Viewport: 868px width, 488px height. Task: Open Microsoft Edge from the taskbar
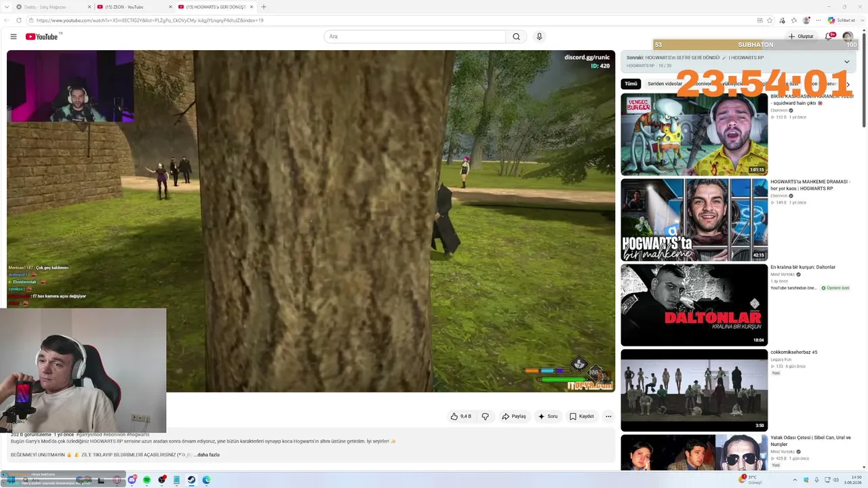[206, 480]
